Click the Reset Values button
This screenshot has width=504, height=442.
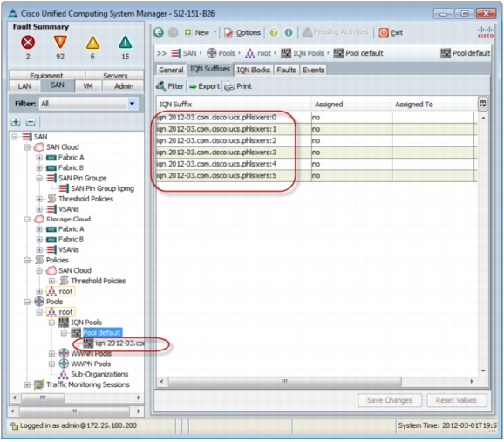(456, 400)
